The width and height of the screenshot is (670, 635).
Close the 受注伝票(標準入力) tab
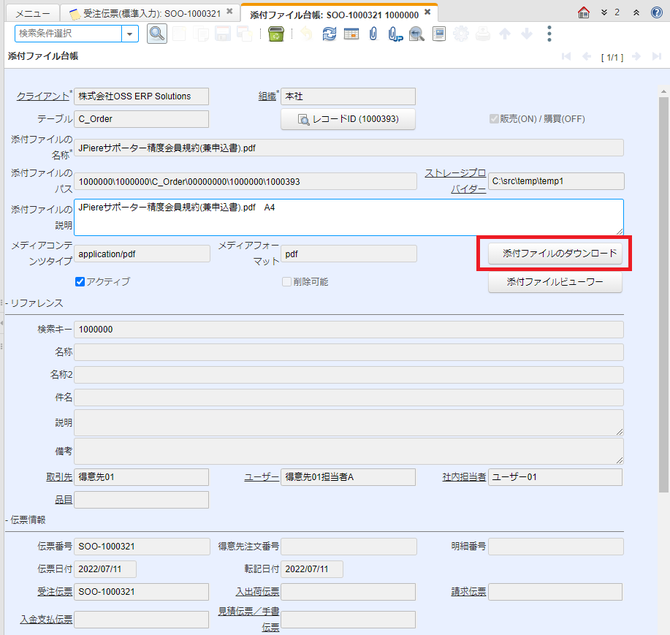click(x=230, y=12)
